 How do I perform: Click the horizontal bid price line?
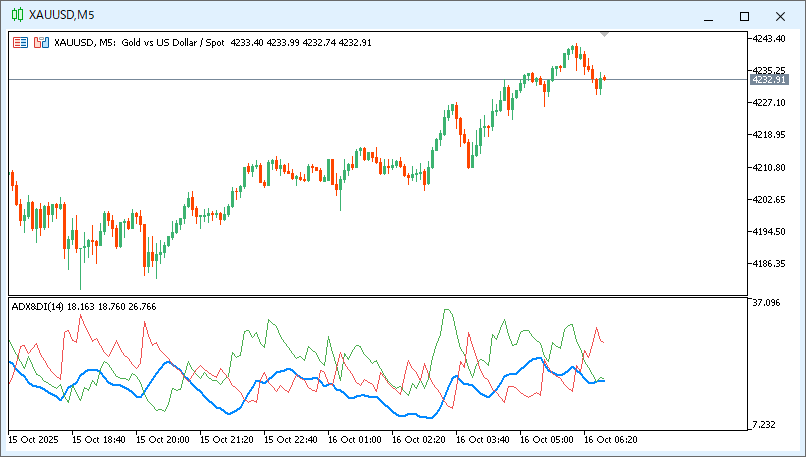(x=300, y=79)
